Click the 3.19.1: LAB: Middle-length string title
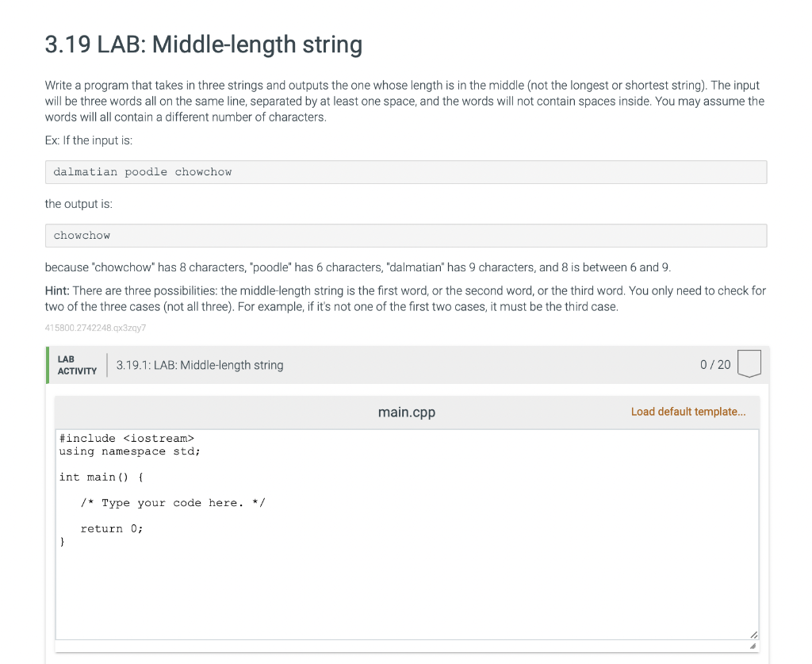 199,365
